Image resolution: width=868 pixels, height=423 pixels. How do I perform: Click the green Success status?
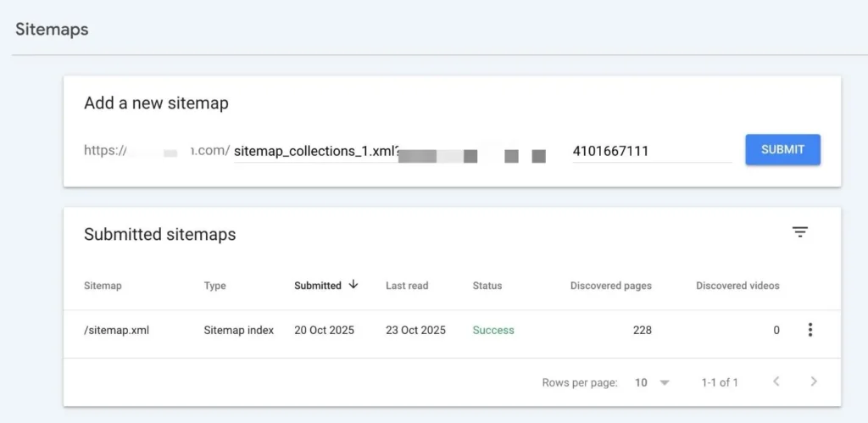[493, 330]
